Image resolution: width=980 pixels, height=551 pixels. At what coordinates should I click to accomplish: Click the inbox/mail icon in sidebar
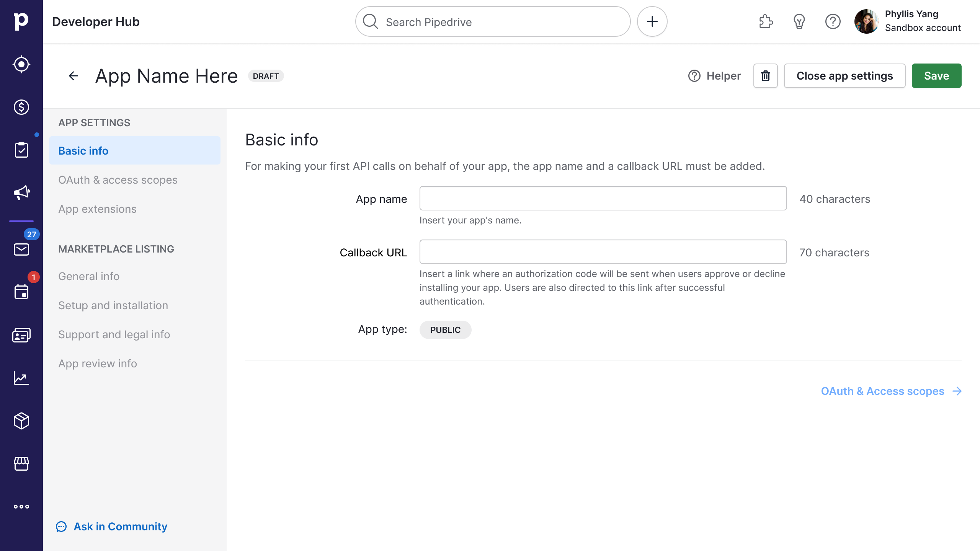21,249
